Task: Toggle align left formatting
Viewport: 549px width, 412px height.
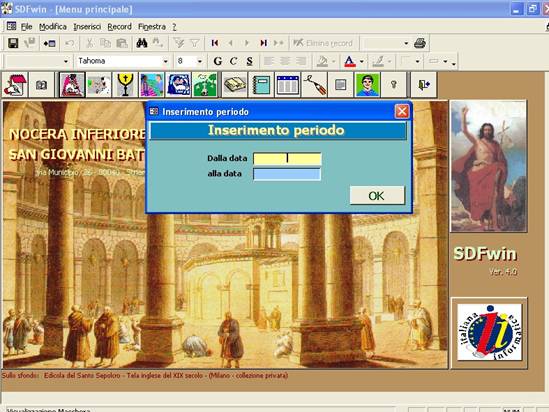Action: 269,61
